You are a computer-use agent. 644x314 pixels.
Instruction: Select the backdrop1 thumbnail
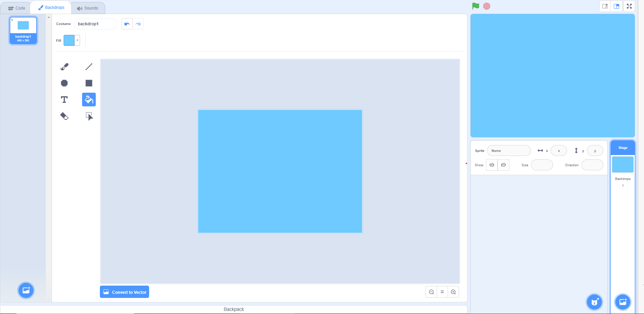[23, 30]
